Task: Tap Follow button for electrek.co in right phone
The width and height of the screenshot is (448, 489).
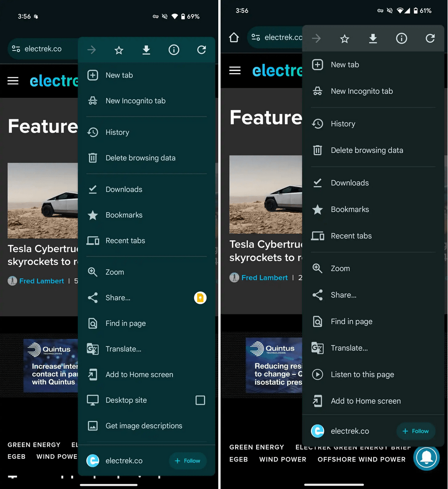Action: tap(416, 431)
